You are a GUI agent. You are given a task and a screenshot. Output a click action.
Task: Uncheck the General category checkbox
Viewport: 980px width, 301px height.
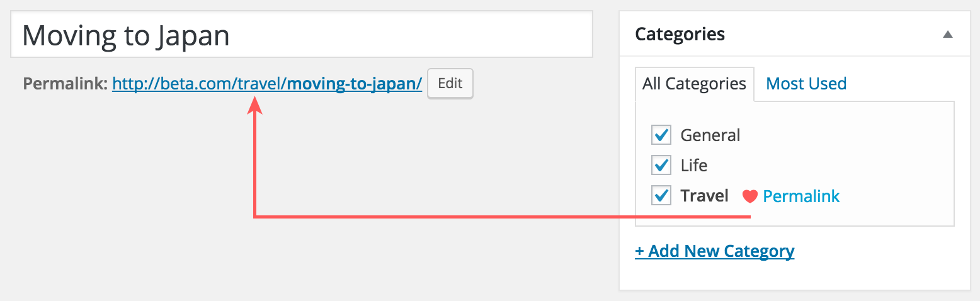[661, 135]
